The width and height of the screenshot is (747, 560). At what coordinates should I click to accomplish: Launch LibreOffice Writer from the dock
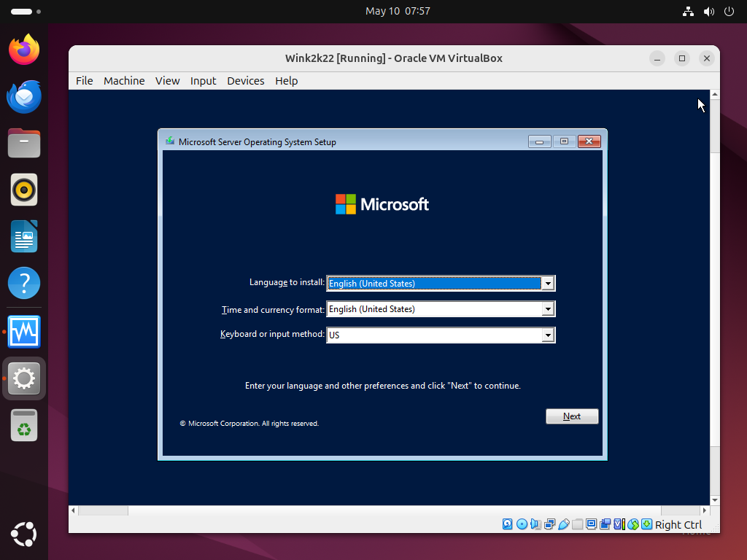tap(24, 236)
